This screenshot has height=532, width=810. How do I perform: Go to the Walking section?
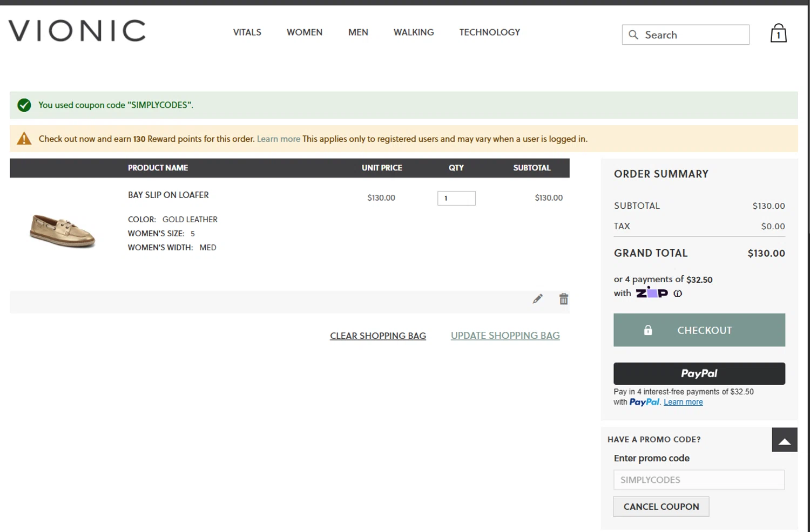(x=414, y=32)
